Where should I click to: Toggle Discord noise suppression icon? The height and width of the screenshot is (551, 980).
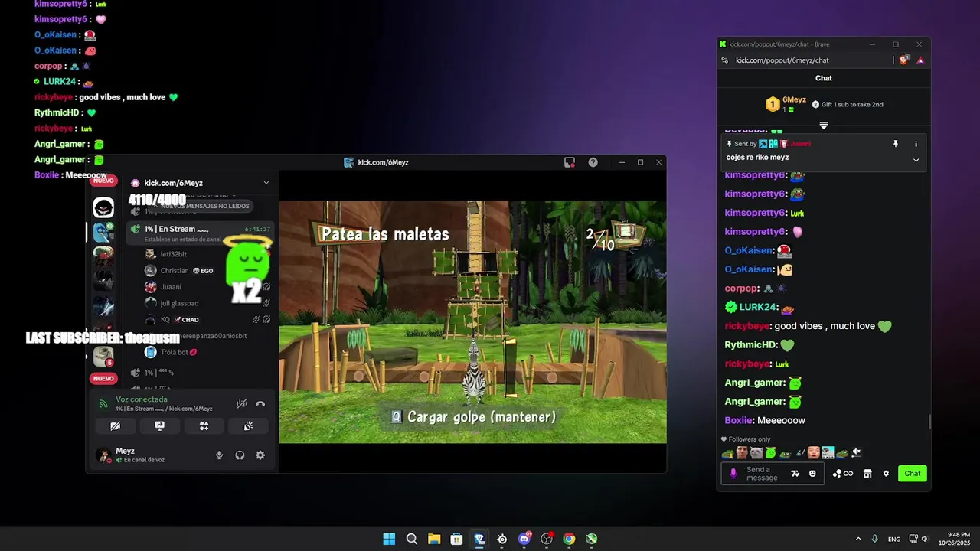(241, 403)
